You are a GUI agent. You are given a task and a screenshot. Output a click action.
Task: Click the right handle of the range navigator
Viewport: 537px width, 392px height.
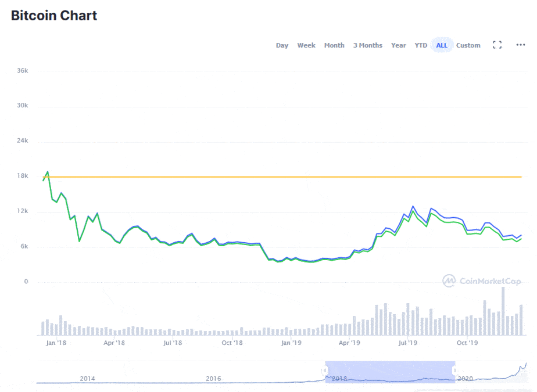[x=455, y=371]
